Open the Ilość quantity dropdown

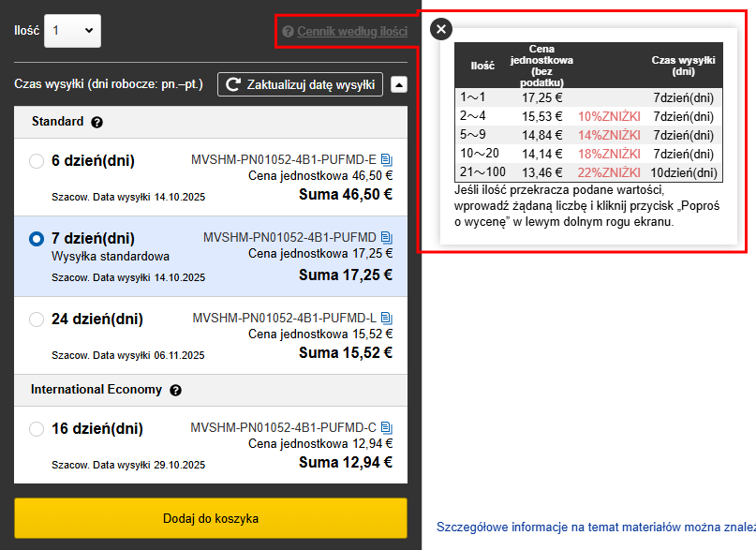(x=72, y=30)
